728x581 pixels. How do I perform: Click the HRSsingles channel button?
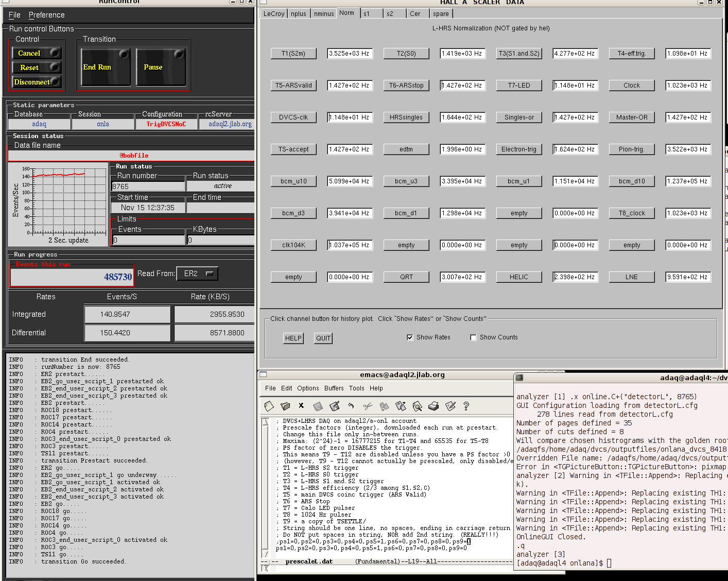click(406, 117)
